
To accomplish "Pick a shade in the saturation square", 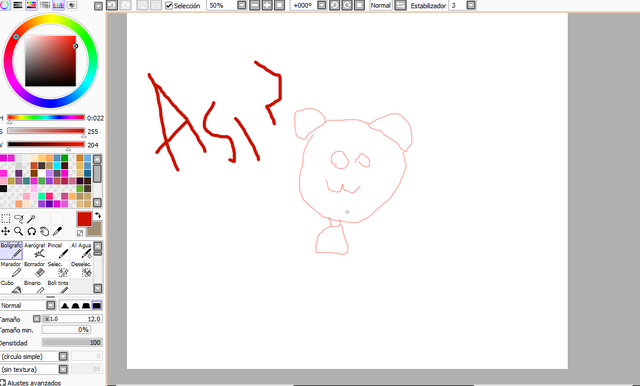I will coord(50,61).
